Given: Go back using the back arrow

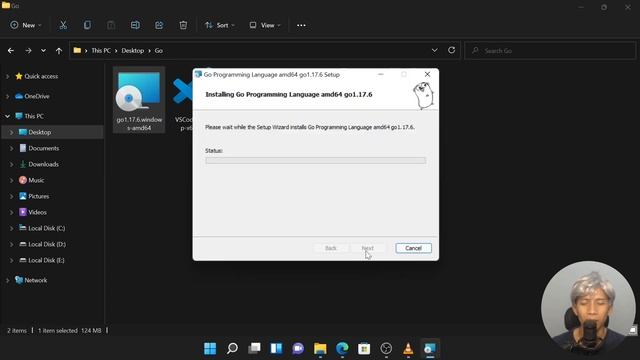Looking at the screenshot, I should tap(11, 51).
